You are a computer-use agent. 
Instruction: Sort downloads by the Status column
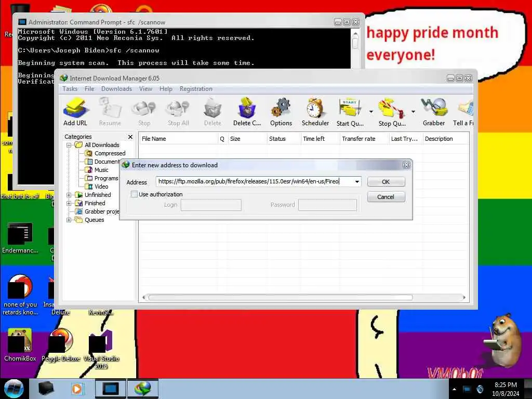tap(284, 139)
